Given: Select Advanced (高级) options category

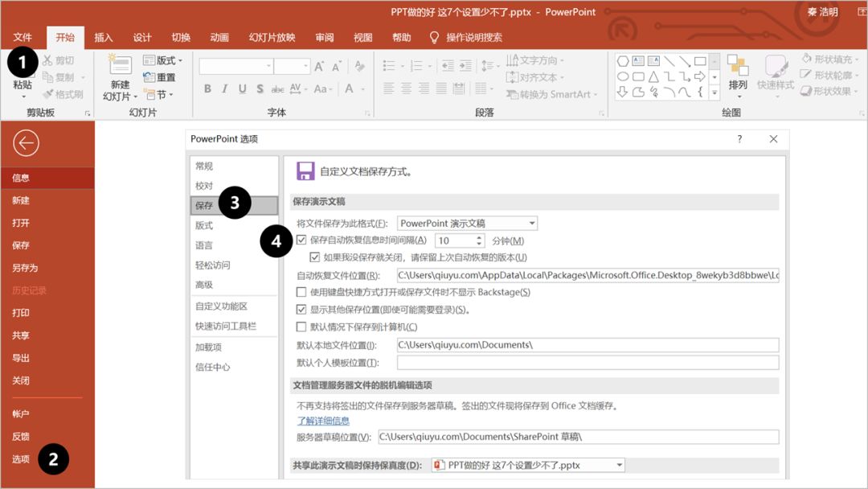Looking at the screenshot, I should 204,285.
